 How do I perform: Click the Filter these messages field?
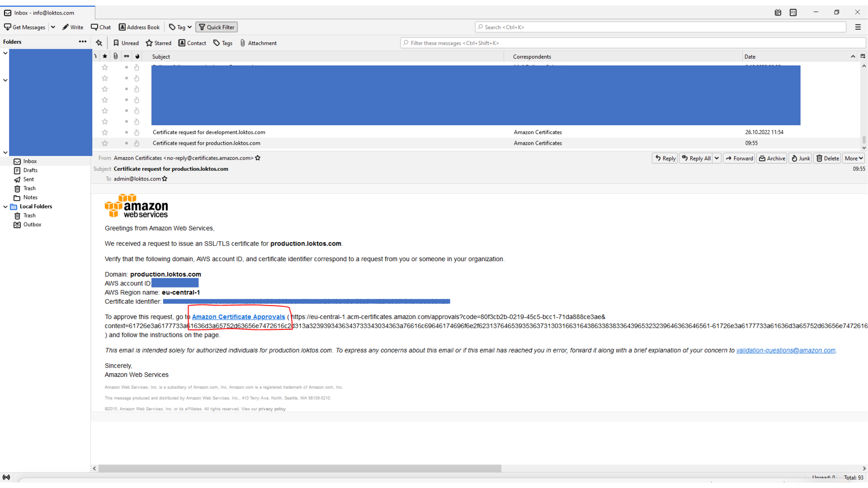click(x=633, y=43)
